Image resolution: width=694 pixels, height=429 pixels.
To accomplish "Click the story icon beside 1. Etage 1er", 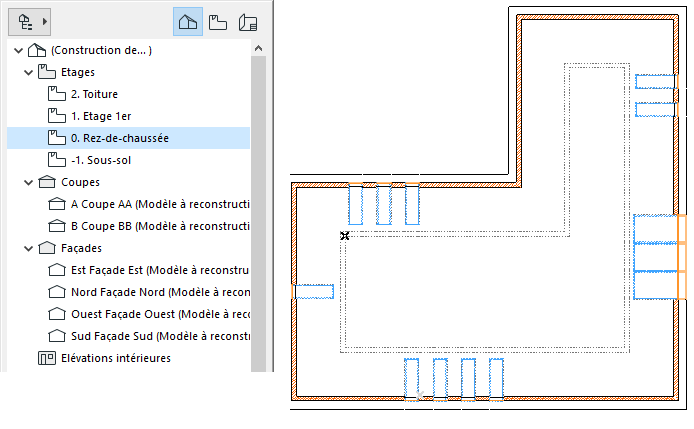I will click(x=57, y=116).
